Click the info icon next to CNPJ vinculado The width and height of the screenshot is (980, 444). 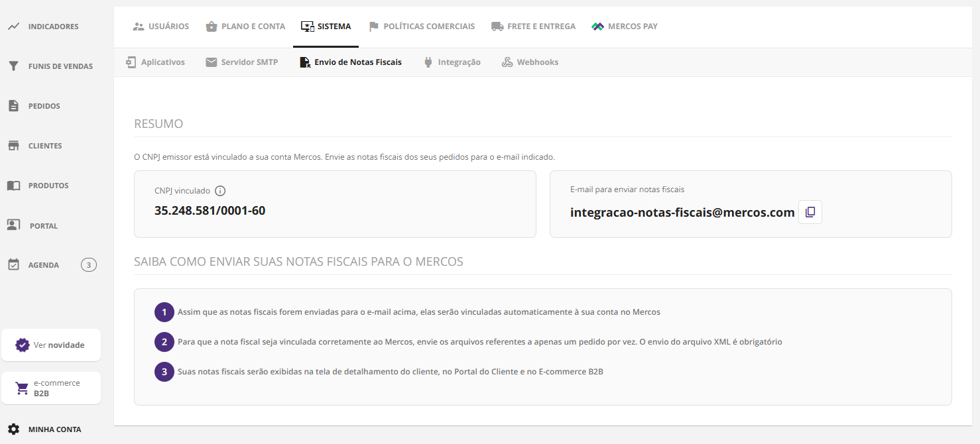[x=220, y=191]
